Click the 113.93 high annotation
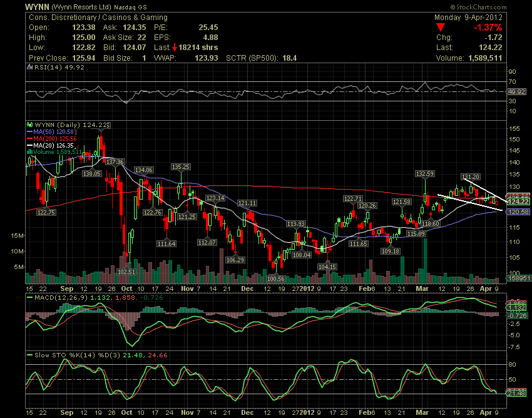Viewport: 532px width, 418px height. pyautogui.click(x=296, y=223)
